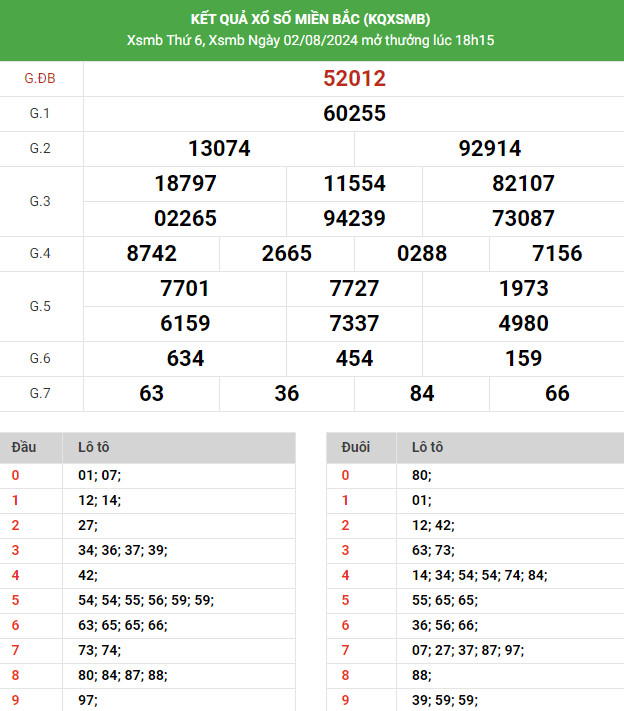The width and height of the screenshot is (624, 711).
Task: Click G.3 number 94239
Action: (354, 218)
